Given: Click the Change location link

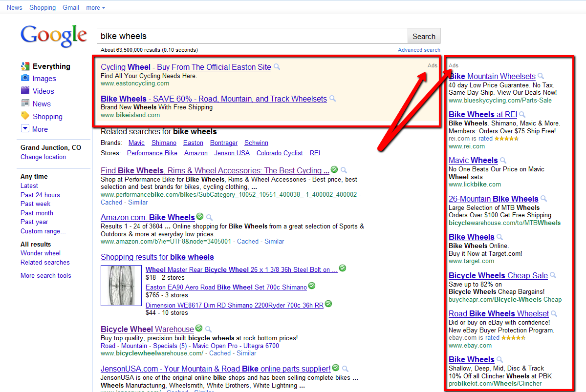Looking at the screenshot, I should pyautogui.click(x=43, y=157).
